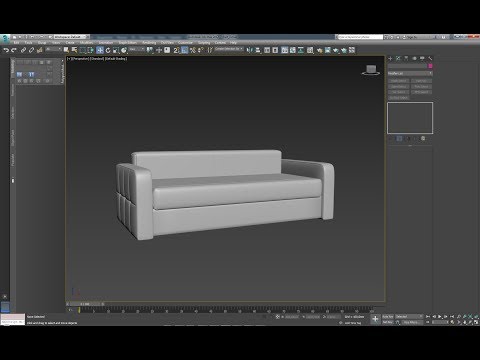The image size is (480, 360).
Task: Click the ViewCube in viewport corner
Action: 371,70
